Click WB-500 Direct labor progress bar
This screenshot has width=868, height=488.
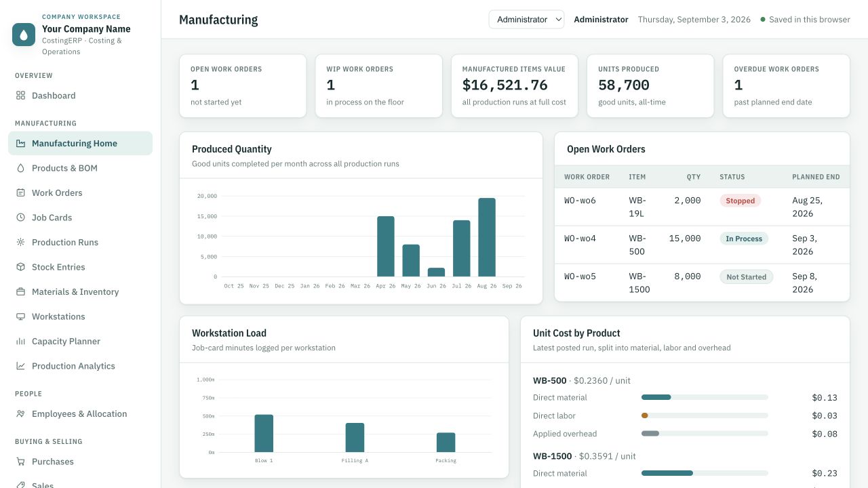705,415
